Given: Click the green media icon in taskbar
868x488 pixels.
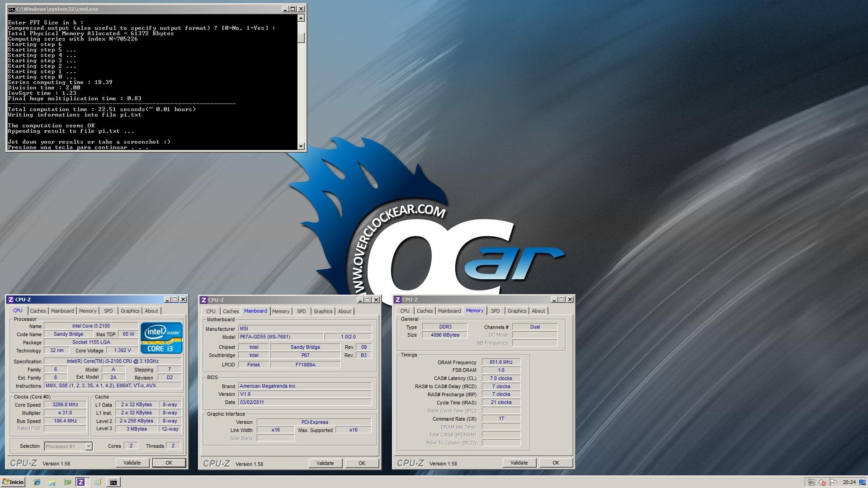Looking at the screenshot, I should [67, 482].
